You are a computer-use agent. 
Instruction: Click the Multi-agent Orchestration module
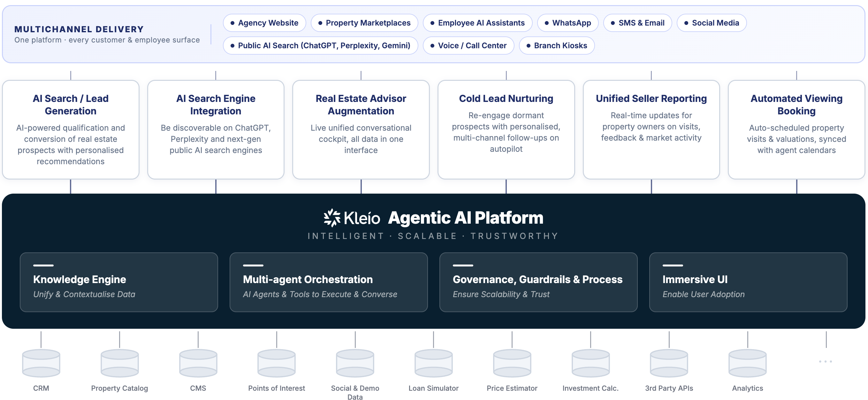(x=329, y=282)
